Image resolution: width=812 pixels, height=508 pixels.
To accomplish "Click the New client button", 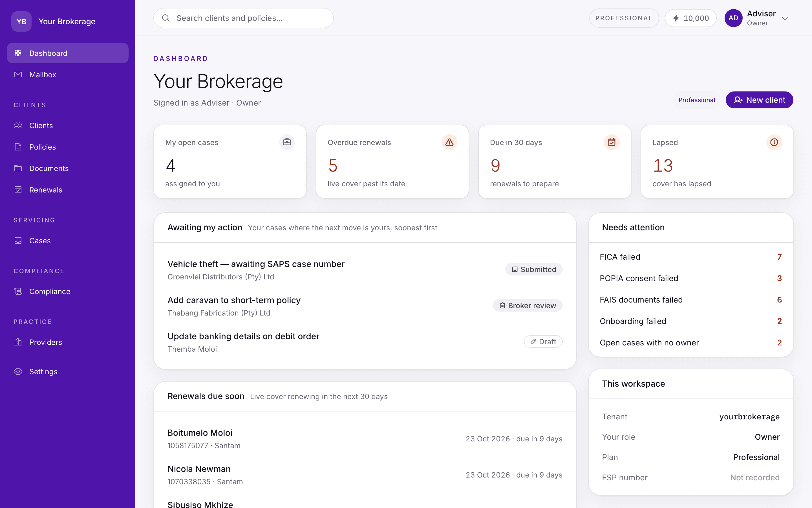I will pyautogui.click(x=759, y=100).
